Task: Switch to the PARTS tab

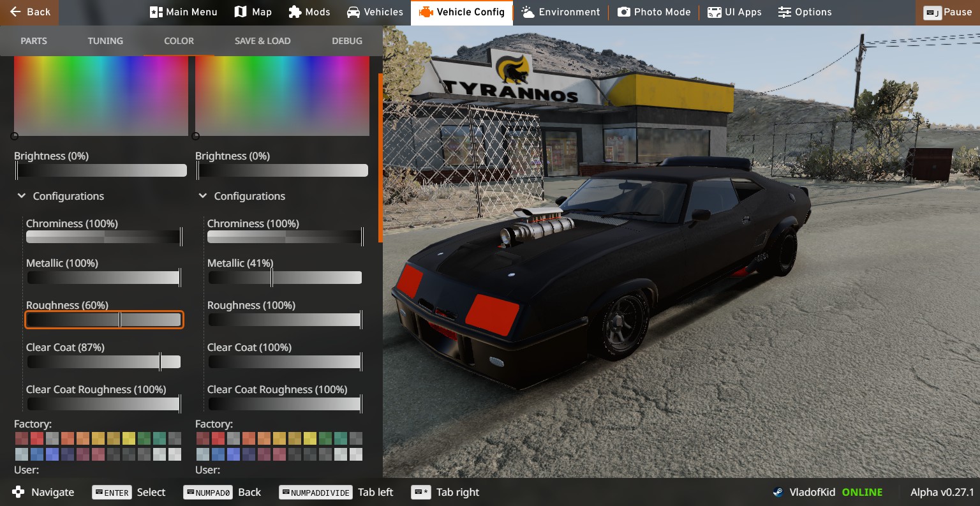Action: click(34, 41)
